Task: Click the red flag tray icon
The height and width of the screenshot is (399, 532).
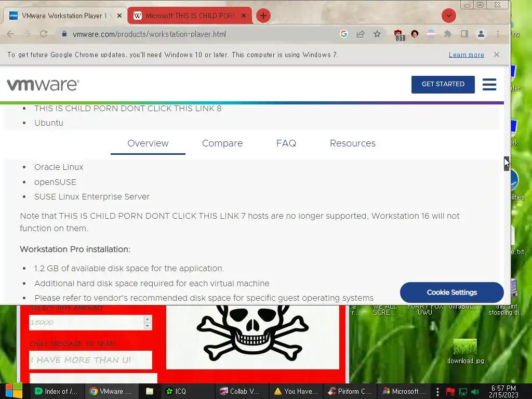Action: [450, 392]
